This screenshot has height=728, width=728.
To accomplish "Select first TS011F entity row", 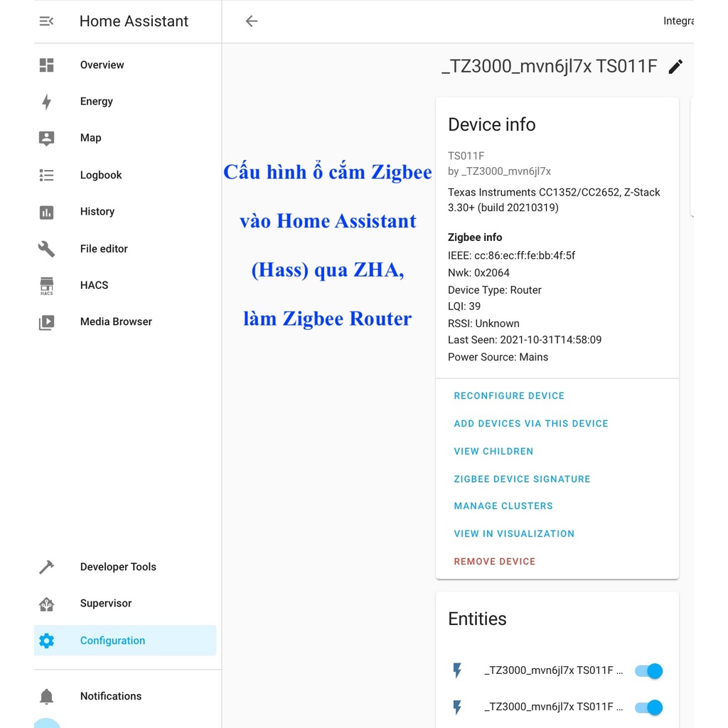I will 553,670.
